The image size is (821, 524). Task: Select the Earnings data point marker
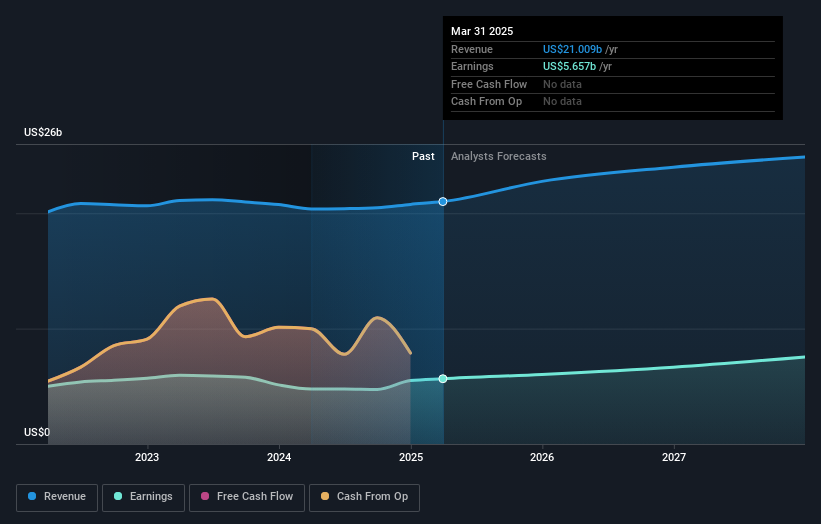[443, 378]
